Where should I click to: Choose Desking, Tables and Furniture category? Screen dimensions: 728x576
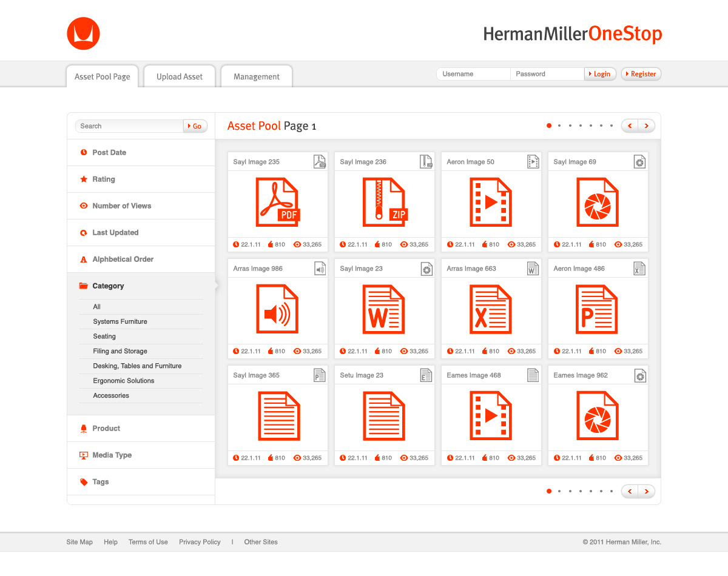(137, 366)
